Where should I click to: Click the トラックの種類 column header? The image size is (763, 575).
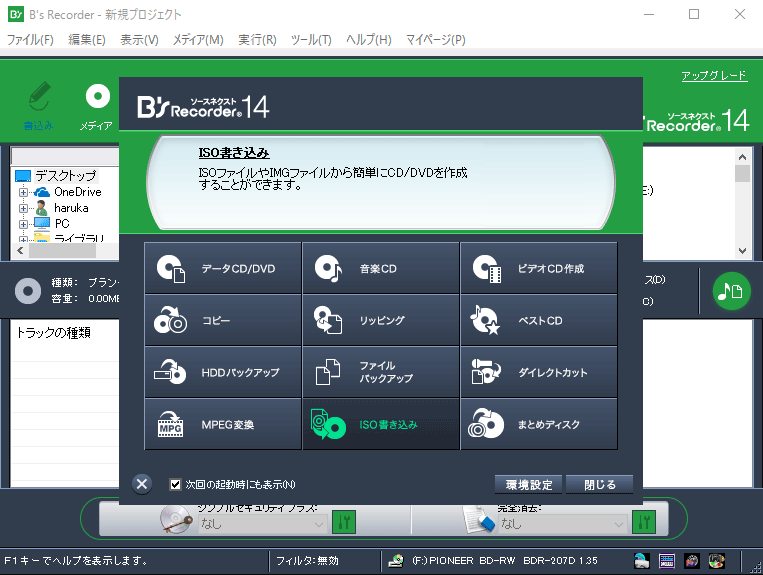tap(54, 333)
